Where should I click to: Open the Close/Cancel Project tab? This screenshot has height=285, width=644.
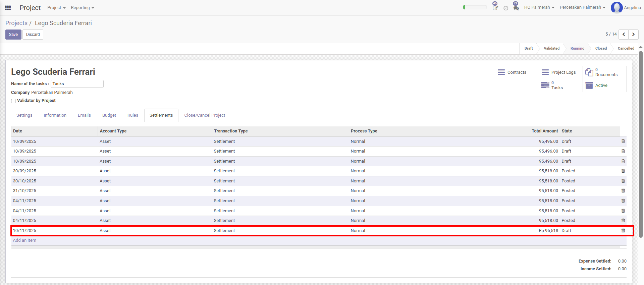(205, 115)
